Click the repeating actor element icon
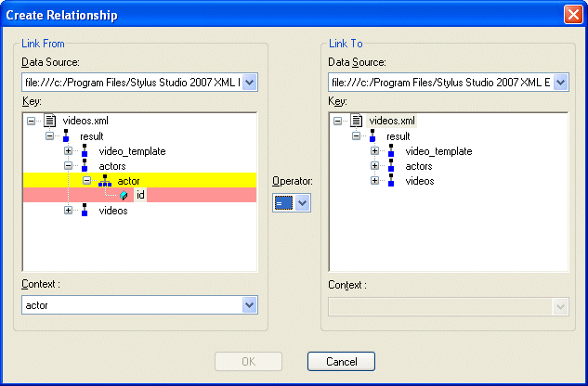Screen dimensions: 588x386 104,181
